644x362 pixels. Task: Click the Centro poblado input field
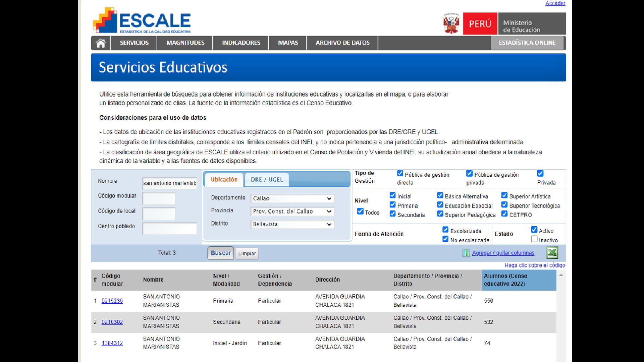(169, 229)
